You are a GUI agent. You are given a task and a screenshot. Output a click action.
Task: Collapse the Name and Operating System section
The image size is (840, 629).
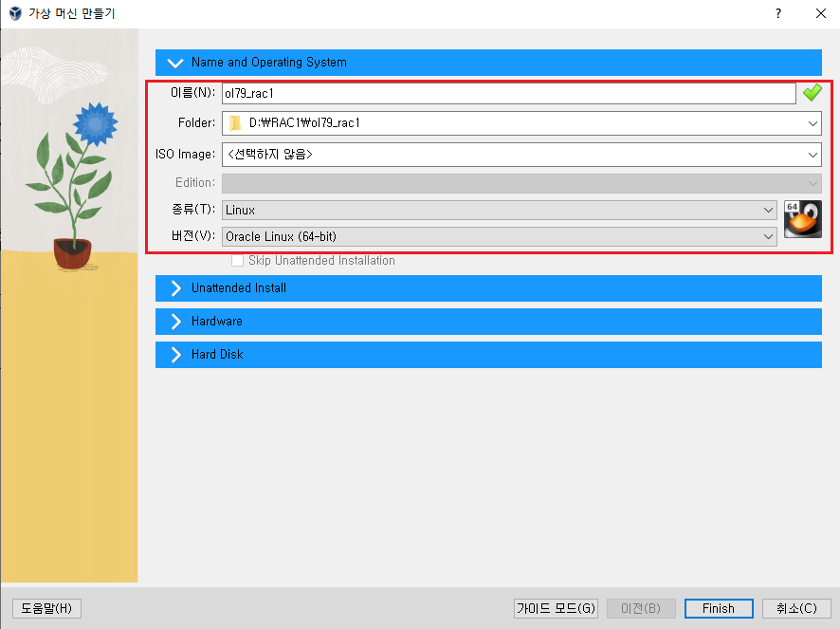pos(488,63)
